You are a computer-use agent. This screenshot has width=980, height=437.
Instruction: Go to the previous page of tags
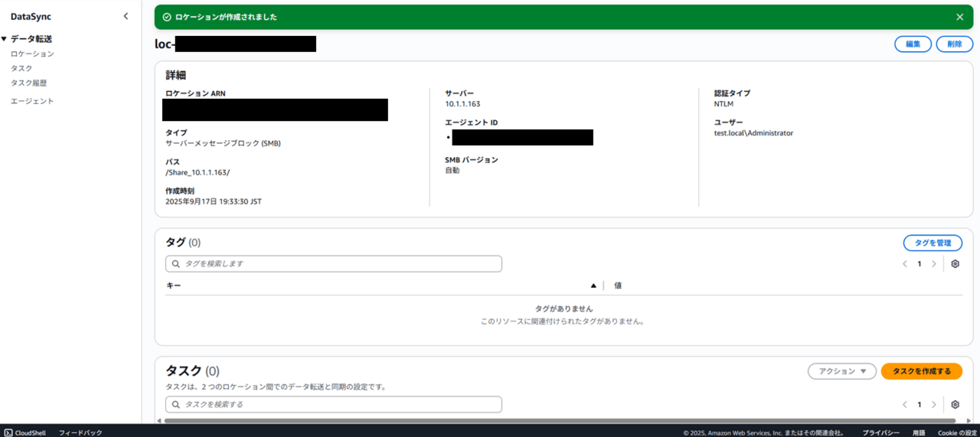pyautogui.click(x=905, y=264)
